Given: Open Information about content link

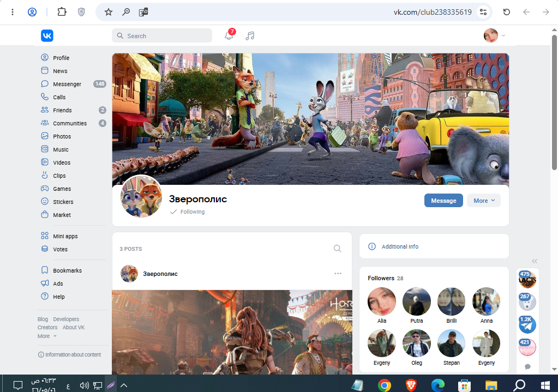Looking at the screenshot, I should point(69,354).
